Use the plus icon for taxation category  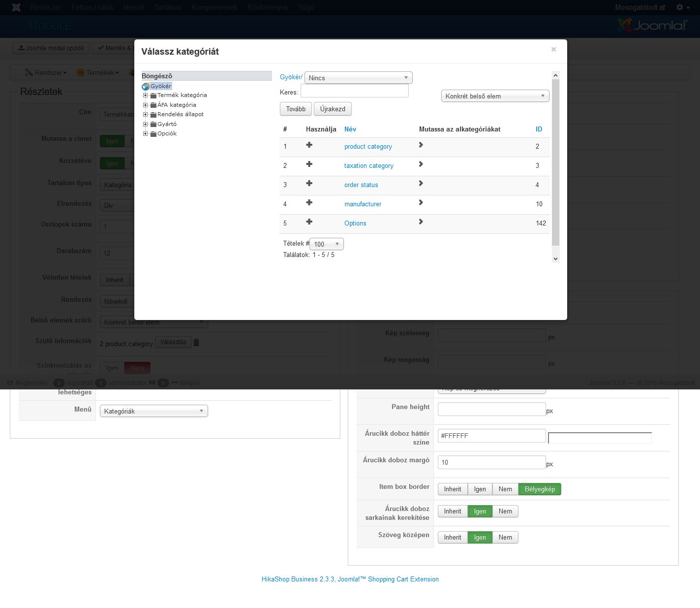click(x=309, y=164)
